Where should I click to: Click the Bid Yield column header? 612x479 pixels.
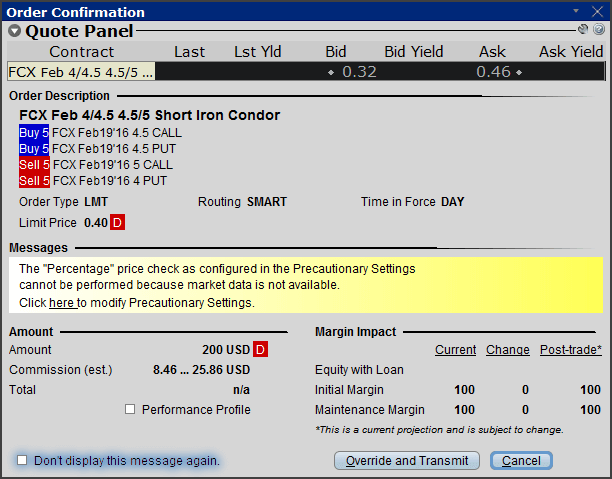click(414, 52)
